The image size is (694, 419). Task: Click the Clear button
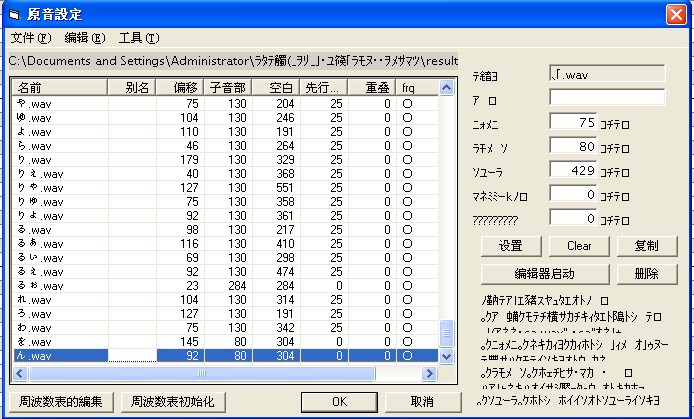pyautogui.click(x=579, y=246)
